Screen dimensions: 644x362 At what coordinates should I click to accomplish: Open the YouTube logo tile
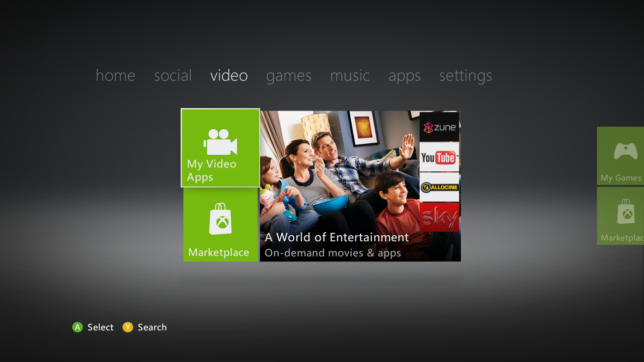439,157
